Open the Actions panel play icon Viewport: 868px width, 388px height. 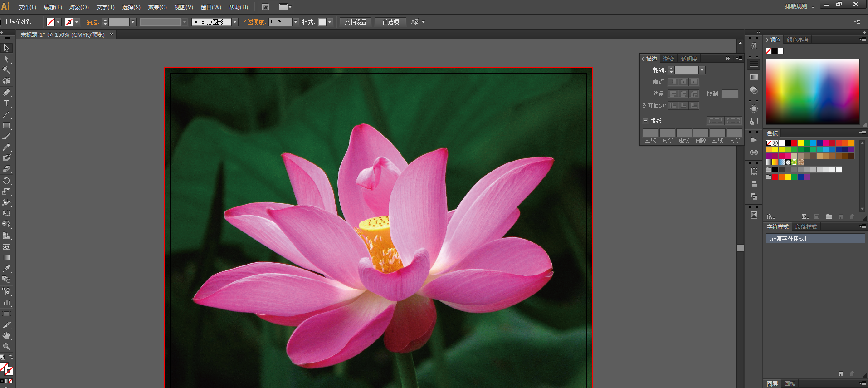click(754, 140)
